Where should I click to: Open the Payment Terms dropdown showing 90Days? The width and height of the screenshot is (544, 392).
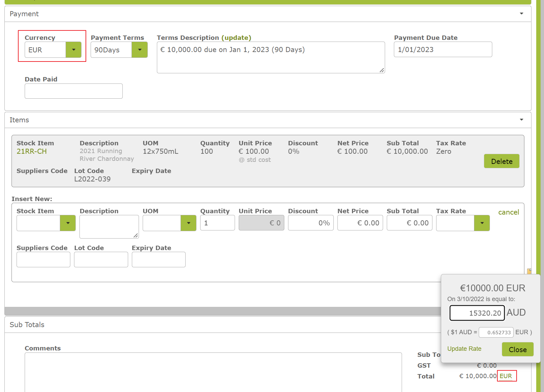click(140, 50)
